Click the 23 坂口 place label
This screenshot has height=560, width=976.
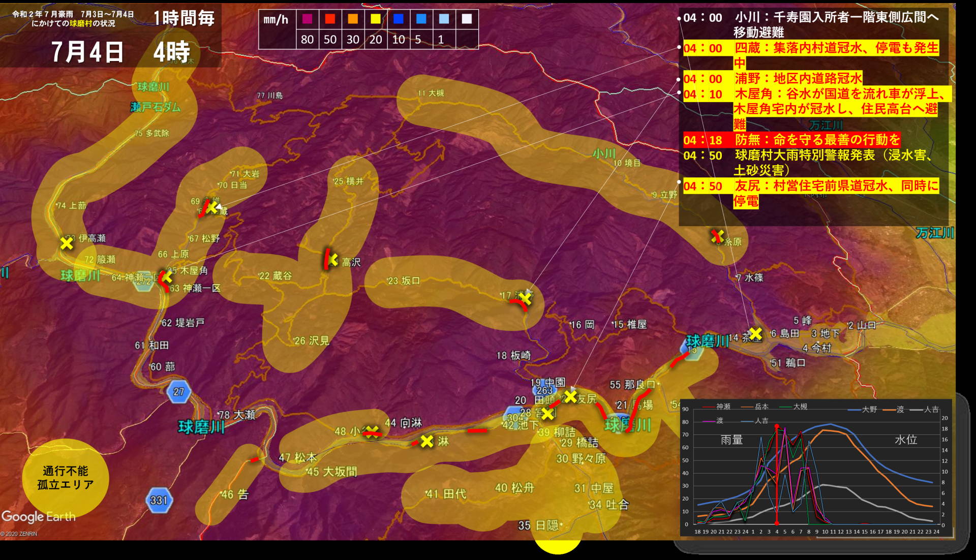pyautogui.click(x=404, y=281)
